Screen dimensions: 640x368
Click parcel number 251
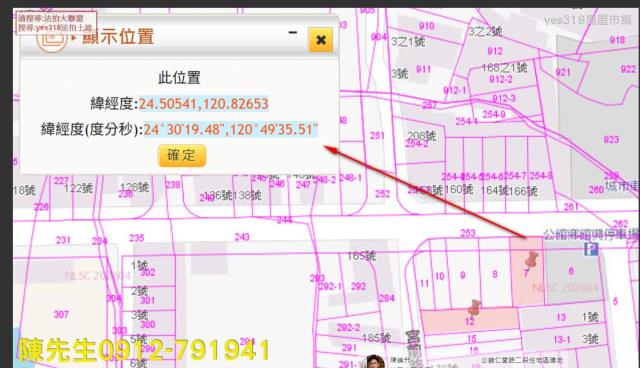pyautogui.click(x=377, y=135)
